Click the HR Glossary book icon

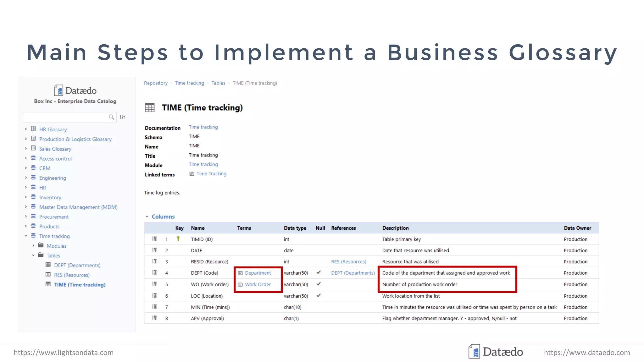pyautogui.click(x=33, y=129)
